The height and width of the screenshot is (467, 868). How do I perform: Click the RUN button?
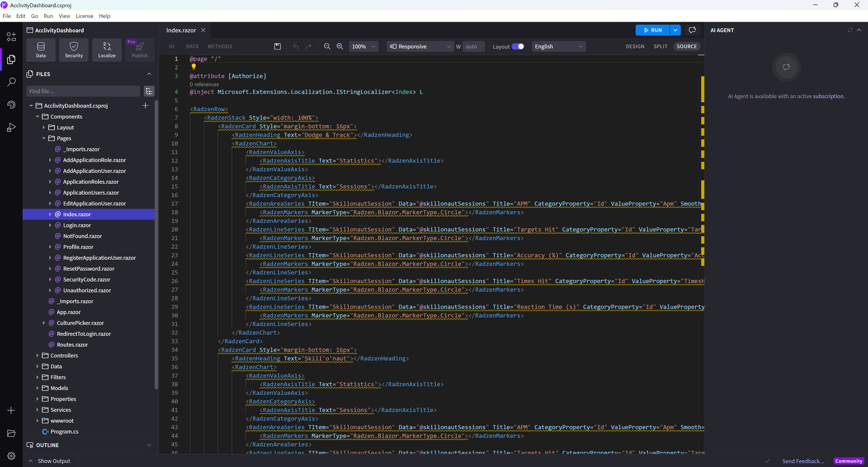tap(652, 30)
